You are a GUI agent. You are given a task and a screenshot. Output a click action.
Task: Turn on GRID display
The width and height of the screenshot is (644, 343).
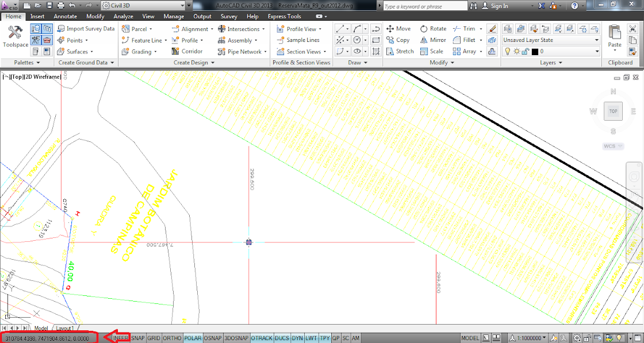click(x=153, y=338)
